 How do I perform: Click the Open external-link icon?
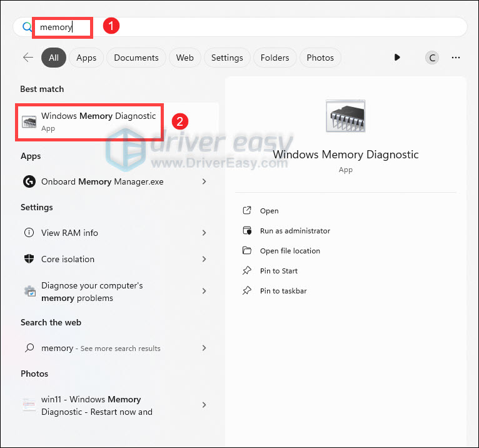pos(247,210)
